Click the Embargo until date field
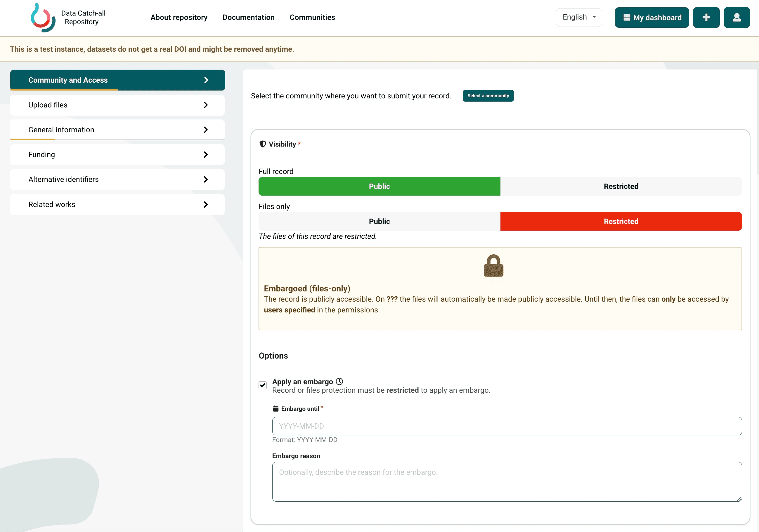This screenshot has width=759, height=532. (x=507, y=426)
